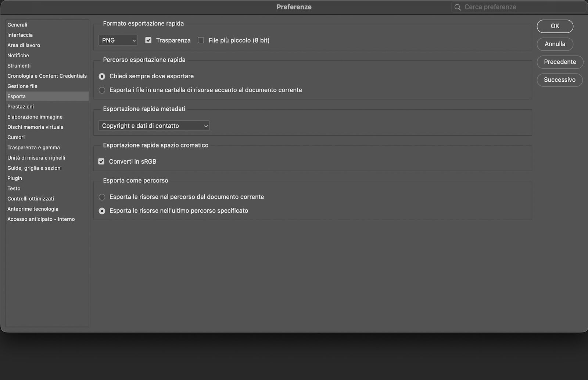Open the Guide, griglia e sezioni settings

tap(34, 168)
